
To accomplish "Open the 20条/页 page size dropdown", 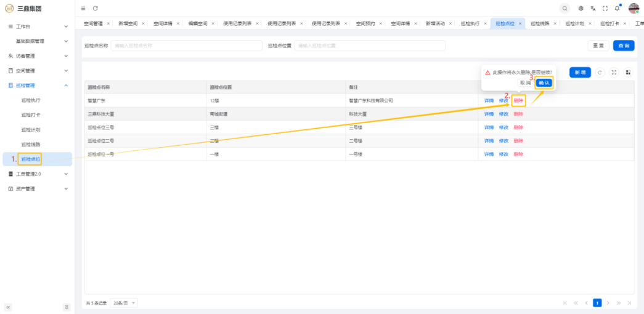I will tap(124, 303).
